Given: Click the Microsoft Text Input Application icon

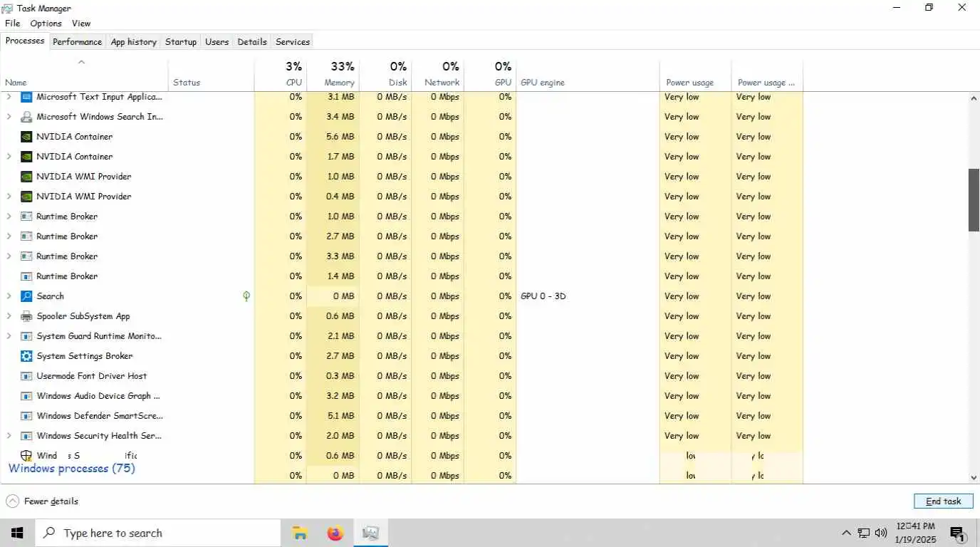Looking at the screenshot, I should pyautogui.click(x=26, y=97).
